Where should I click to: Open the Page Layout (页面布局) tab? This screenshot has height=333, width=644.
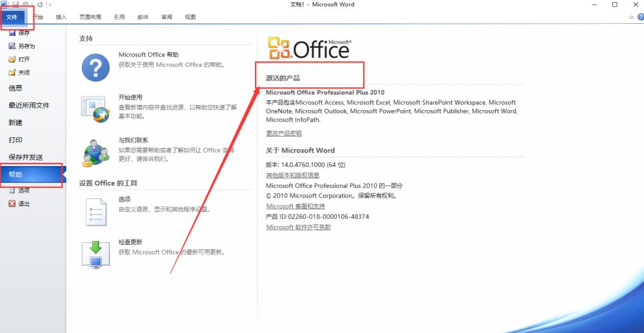pos(90,17)
